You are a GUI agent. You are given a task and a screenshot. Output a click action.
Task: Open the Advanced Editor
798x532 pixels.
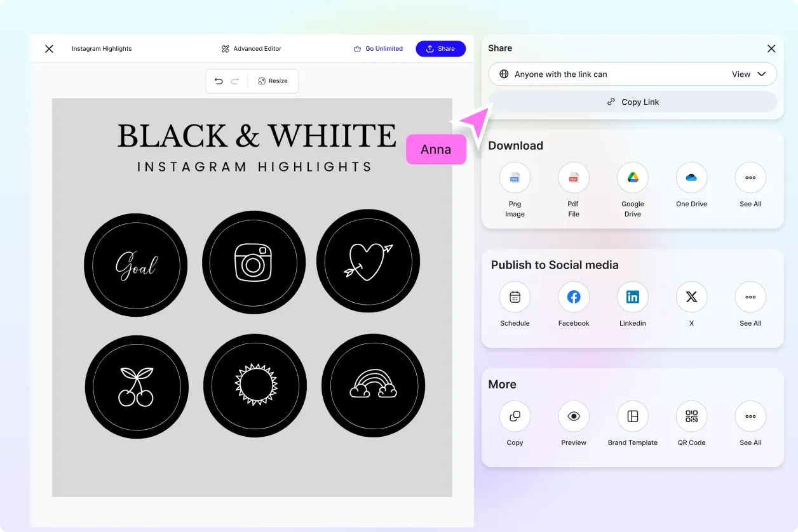tap(251, 49)
